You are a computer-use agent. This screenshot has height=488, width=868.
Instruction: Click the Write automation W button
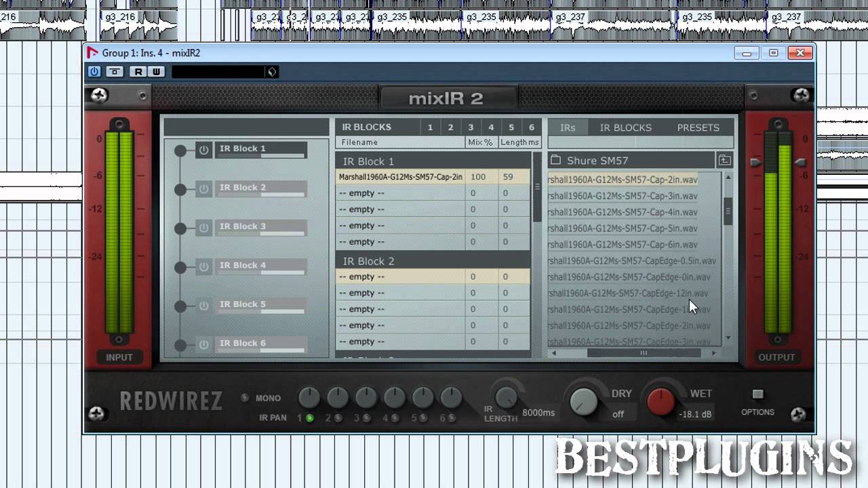(156, 71)
